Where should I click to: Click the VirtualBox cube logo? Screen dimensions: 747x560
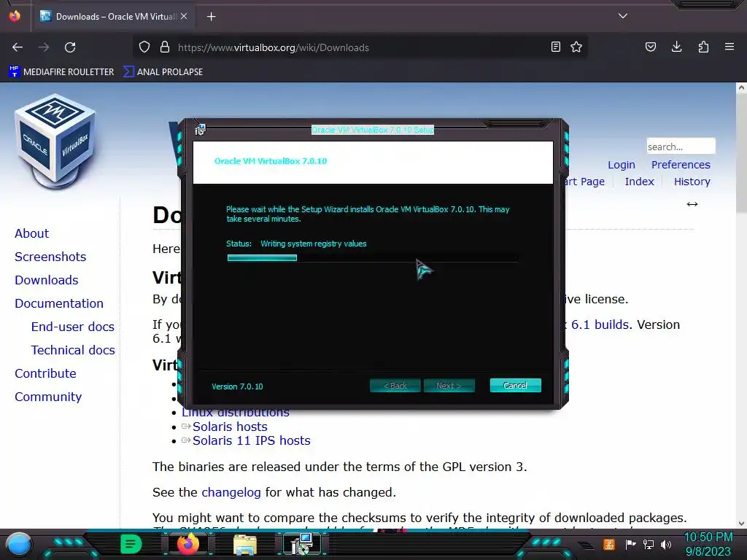[55, 141]
